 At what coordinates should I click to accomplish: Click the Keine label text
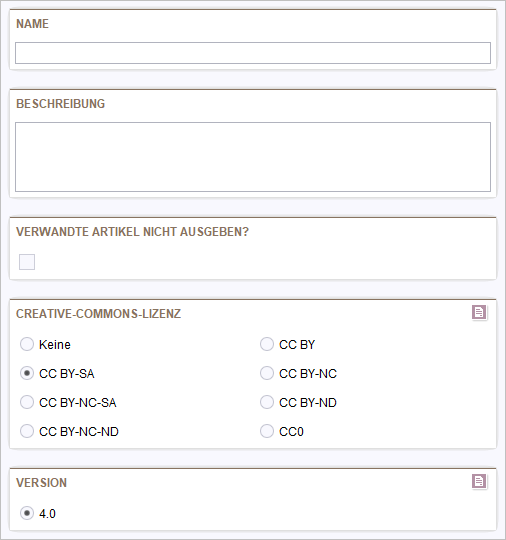click(x=55, y=345)
